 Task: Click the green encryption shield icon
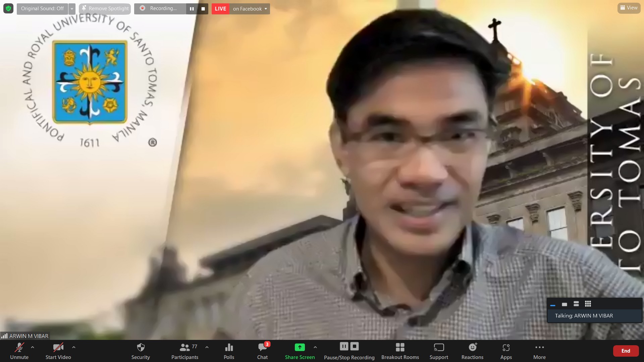8,8
